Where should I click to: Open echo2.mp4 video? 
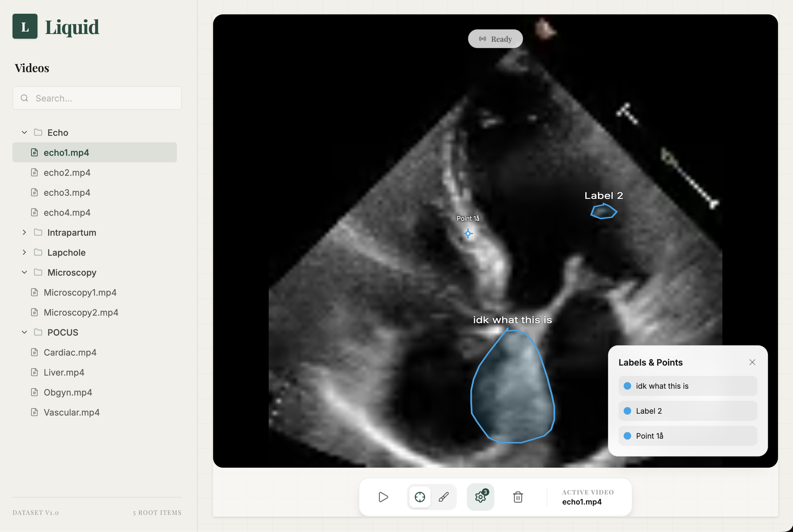67,173
